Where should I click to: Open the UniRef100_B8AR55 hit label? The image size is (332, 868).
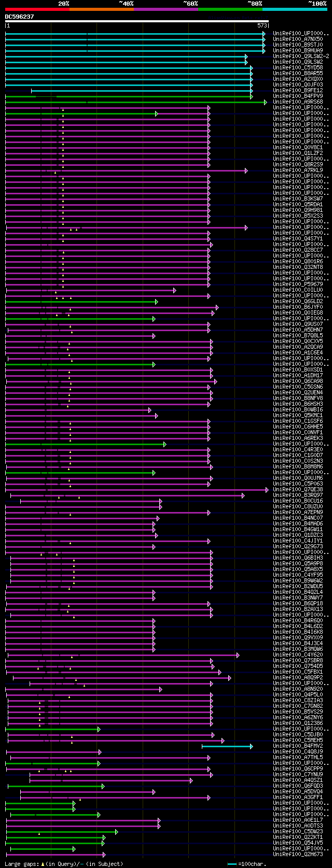pos(298,74)
